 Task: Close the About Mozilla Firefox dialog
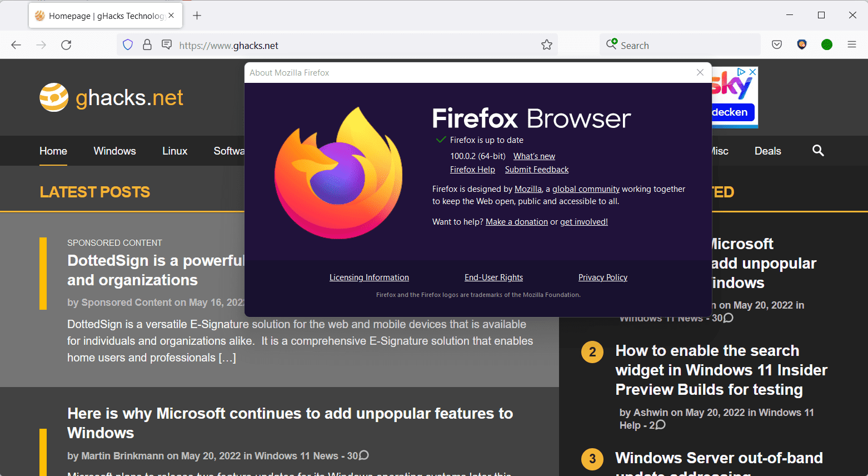point(700,72)
